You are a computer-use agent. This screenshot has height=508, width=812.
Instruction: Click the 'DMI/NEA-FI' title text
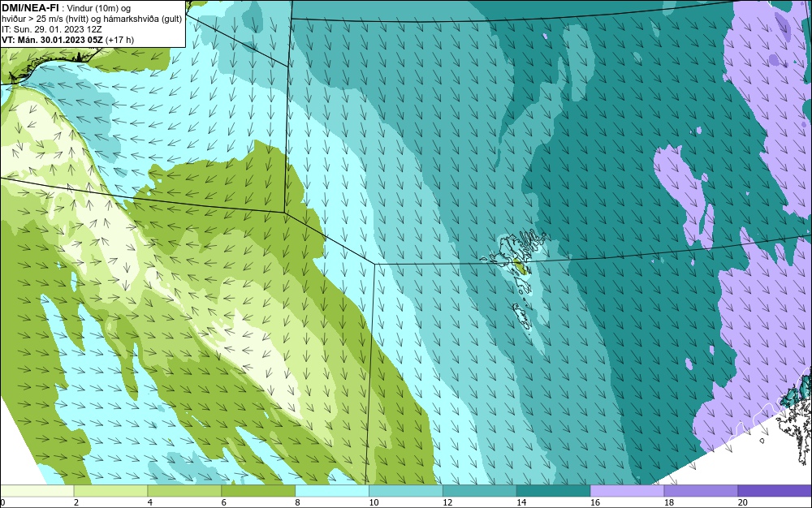pyautogui.click(x=30, y=7)
